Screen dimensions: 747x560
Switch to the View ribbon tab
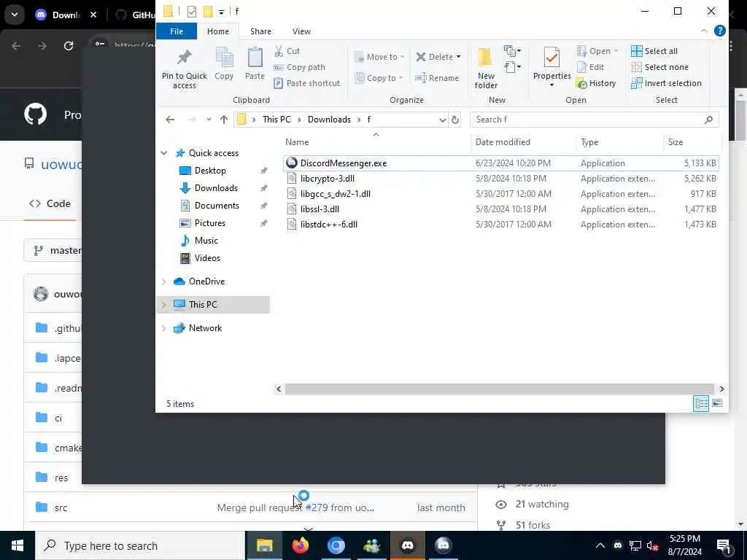tap(301, 31)
